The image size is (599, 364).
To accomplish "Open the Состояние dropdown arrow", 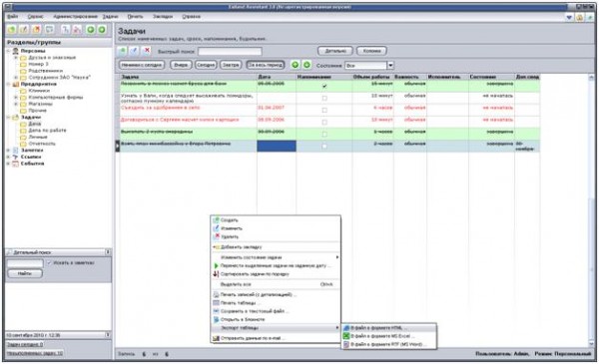I will pos(390,65).
